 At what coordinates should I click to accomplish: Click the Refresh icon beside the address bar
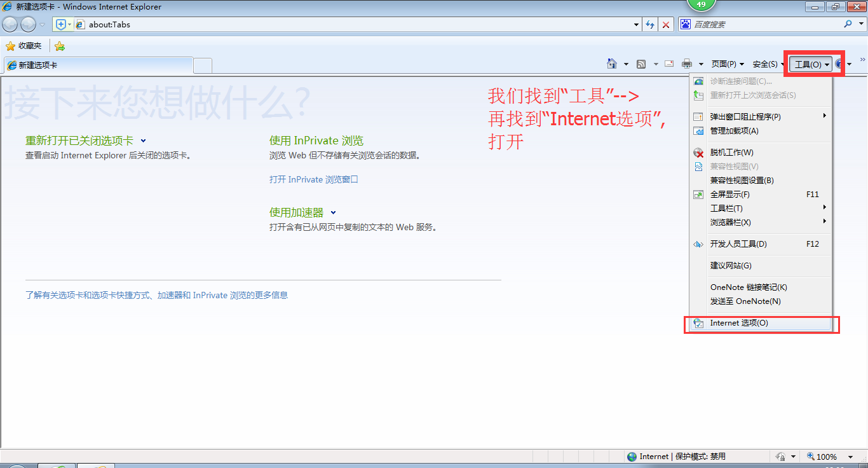650,24
